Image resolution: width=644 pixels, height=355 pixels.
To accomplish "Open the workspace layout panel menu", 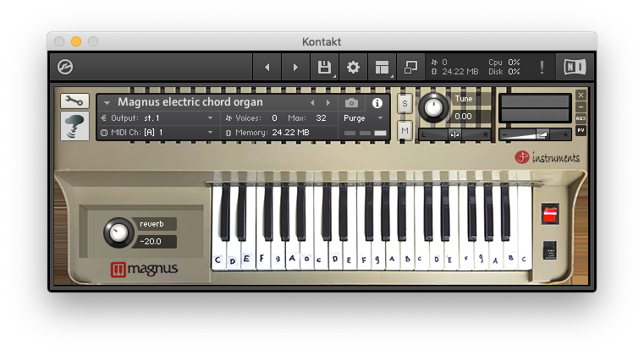I will [382, 67].
